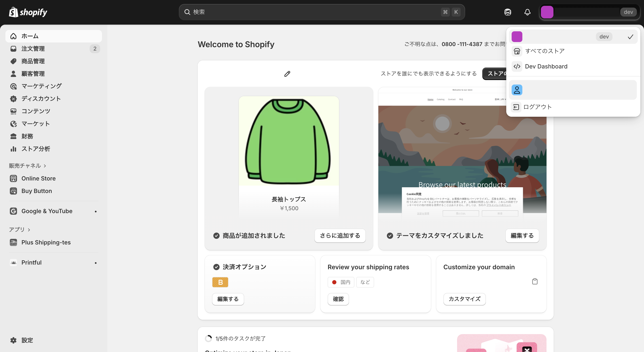Expand the アプリ section chevron
The image size is (644, 352).
[x=29, y=229]
